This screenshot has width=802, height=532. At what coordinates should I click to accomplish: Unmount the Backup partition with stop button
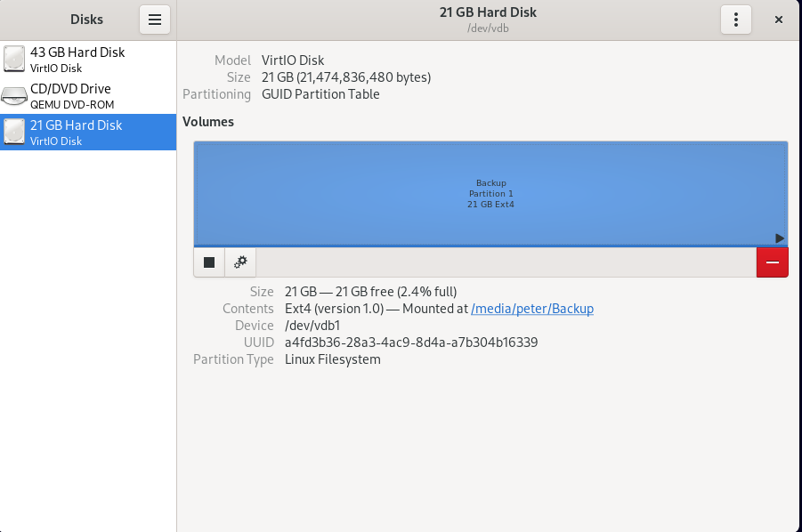[209, 262]
